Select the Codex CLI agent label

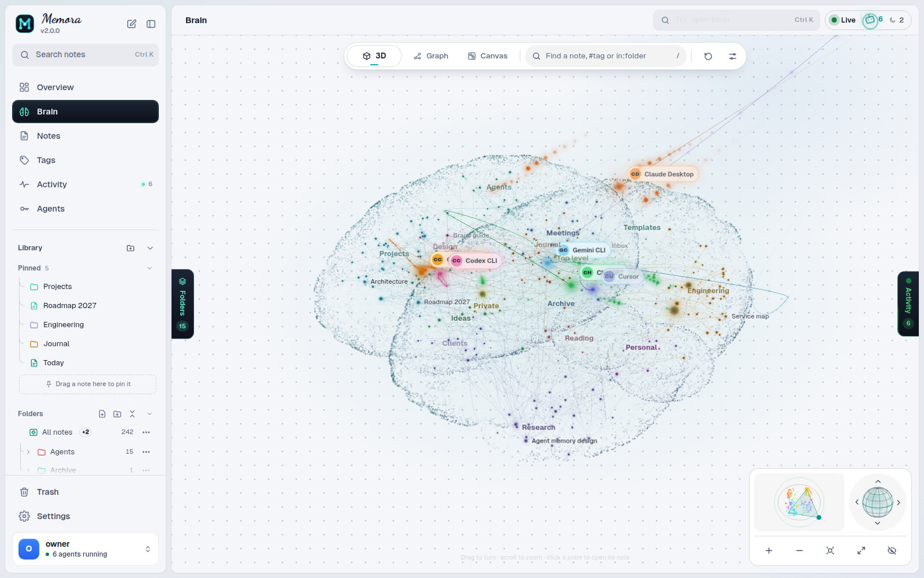pyautogui.click(x=475, y=261)
